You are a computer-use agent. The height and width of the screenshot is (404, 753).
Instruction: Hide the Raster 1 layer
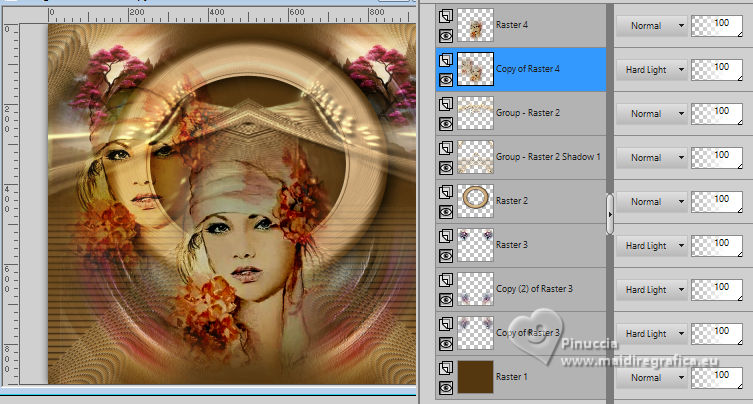pyautogui.click(x=446, y=388)
